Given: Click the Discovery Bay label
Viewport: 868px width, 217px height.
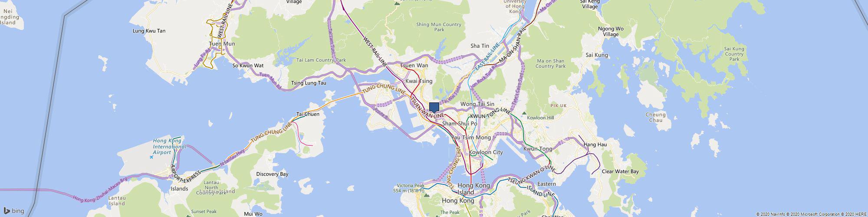Looking at the screenshot, I should 272,174.
